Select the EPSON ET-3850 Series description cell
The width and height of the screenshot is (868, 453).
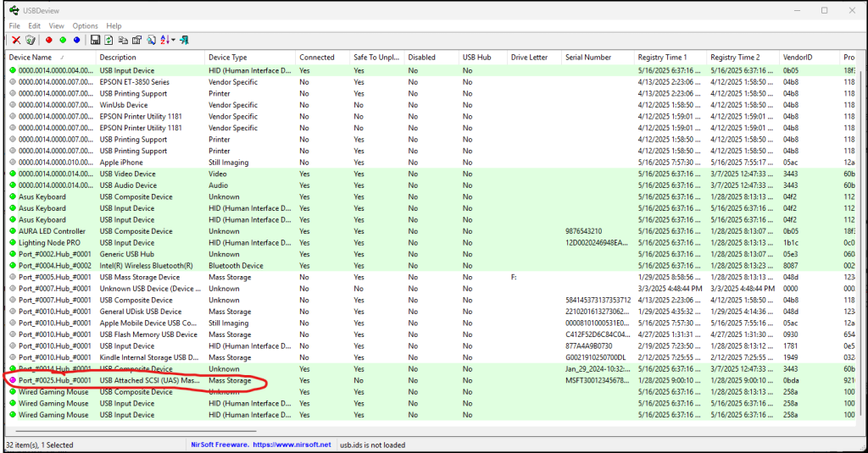135,82
